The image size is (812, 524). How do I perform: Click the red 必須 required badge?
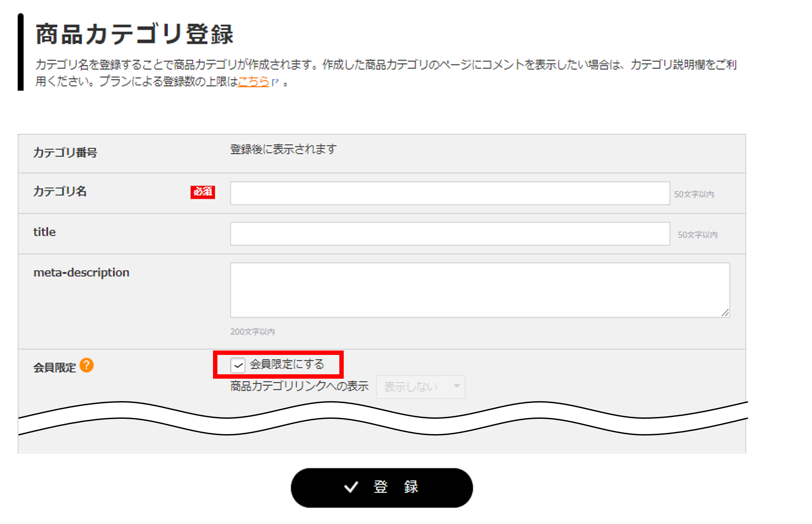[x=202, y=192]
